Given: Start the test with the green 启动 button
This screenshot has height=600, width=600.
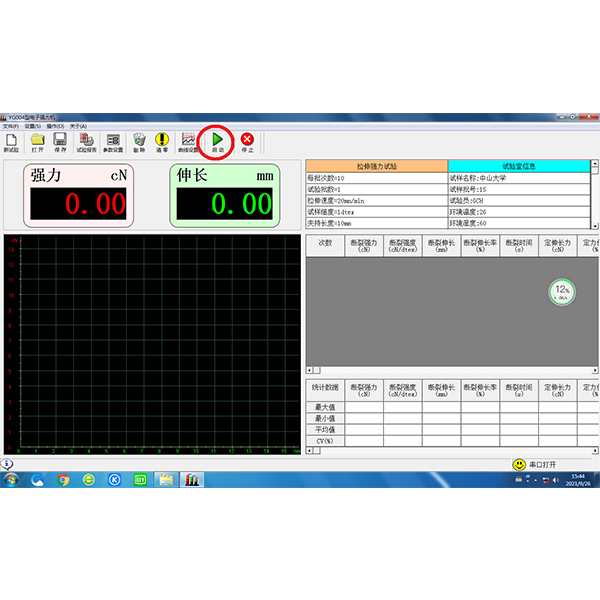Looking at the screenshot, I should tap(217, 142).
